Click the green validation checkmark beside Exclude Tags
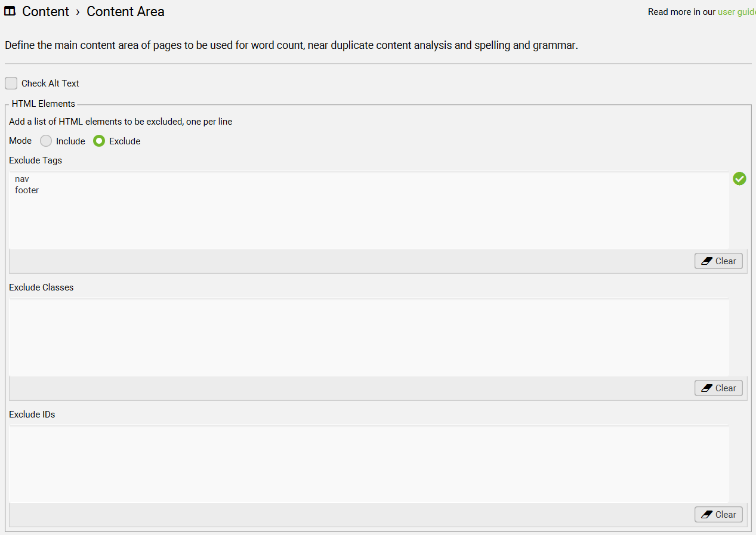The image size is (756, 535). [739, 178]
